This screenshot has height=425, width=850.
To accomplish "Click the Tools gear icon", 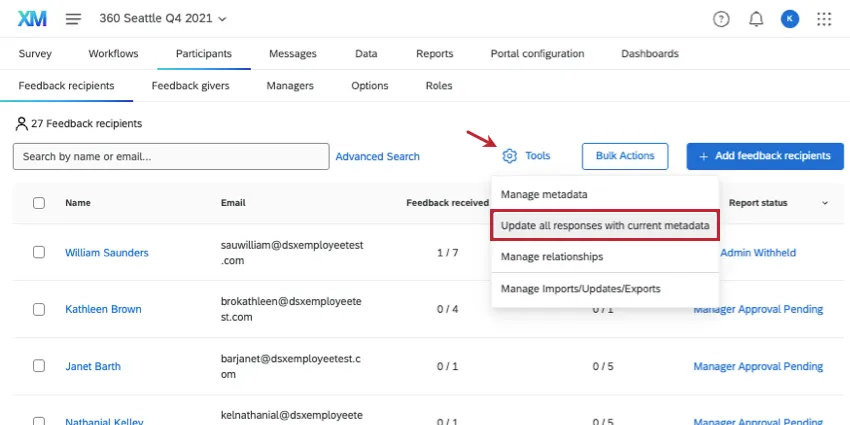I will pyautogui.click(x=509, y=156).
